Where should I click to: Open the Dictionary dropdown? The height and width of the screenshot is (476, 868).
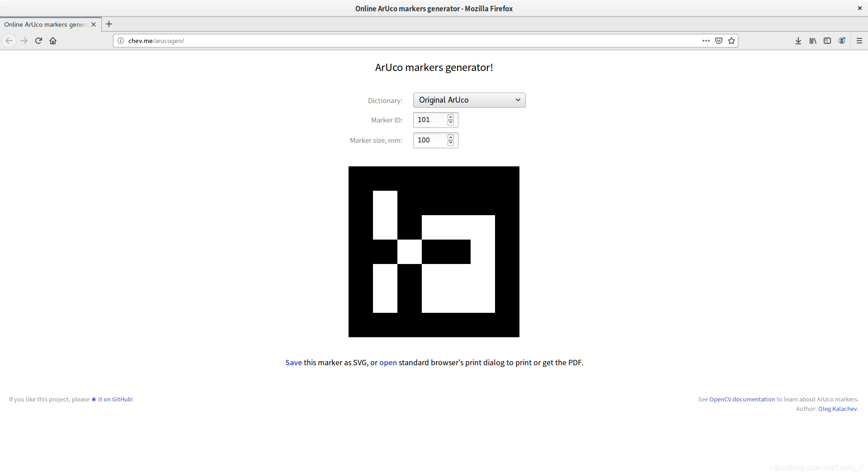(469, 100)
